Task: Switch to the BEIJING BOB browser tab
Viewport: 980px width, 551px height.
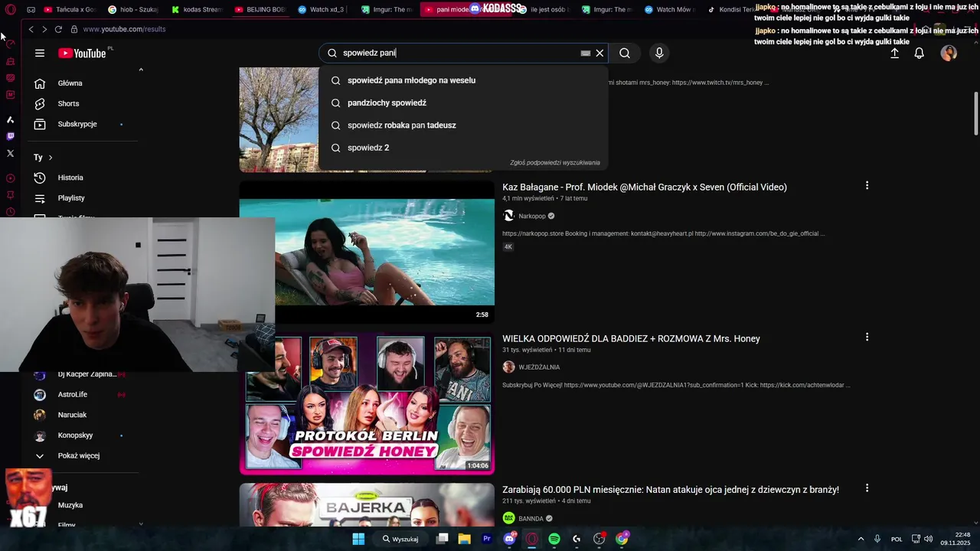Action: (260, 10)
